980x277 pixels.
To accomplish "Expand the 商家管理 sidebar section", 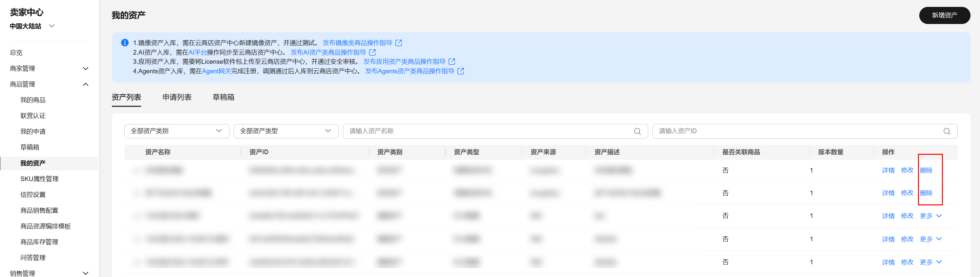I will (x=86, y=69).
